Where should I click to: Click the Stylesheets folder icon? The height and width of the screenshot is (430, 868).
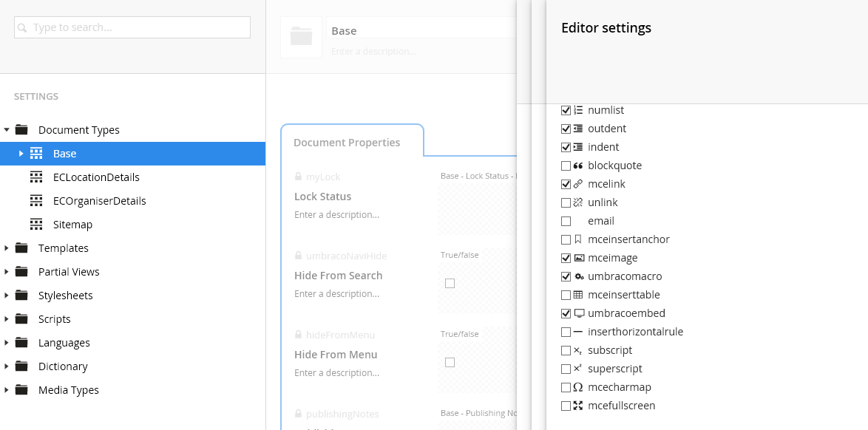[21, 296]
